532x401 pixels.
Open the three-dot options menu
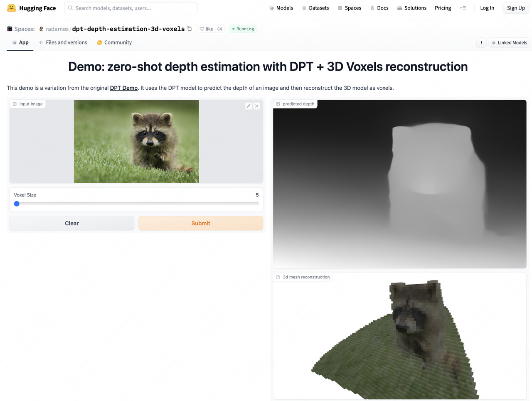(481, 42)
